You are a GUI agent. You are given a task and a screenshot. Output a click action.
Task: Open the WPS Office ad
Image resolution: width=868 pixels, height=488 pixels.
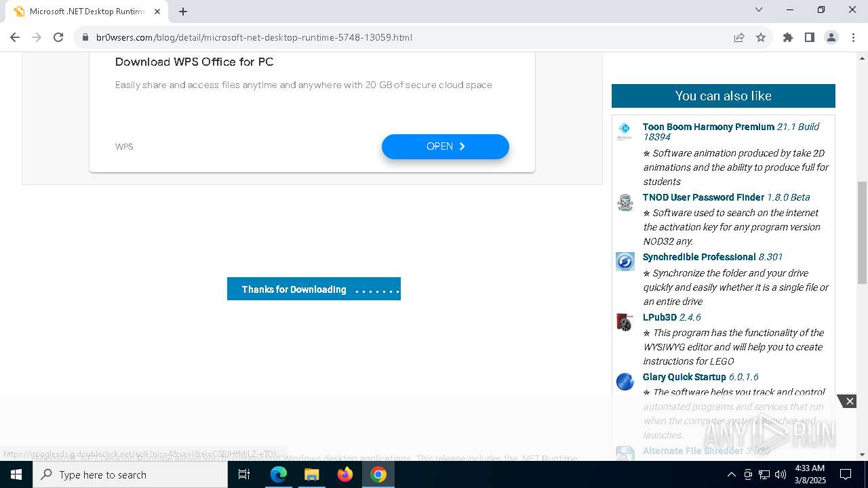point(446,146)
